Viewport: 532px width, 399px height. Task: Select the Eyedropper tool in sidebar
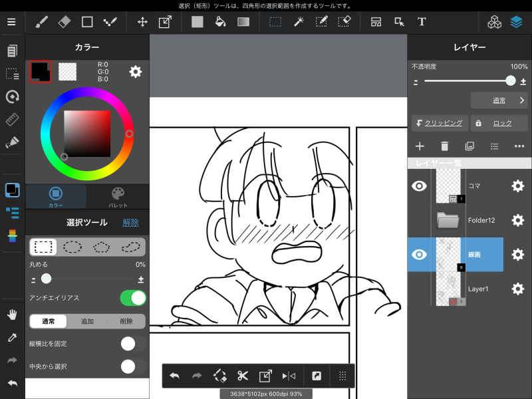[12, 338]
